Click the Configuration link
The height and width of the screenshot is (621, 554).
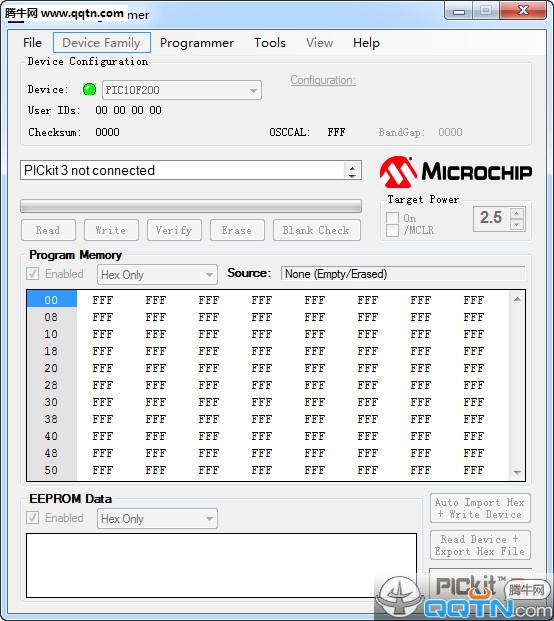point(323,80)
